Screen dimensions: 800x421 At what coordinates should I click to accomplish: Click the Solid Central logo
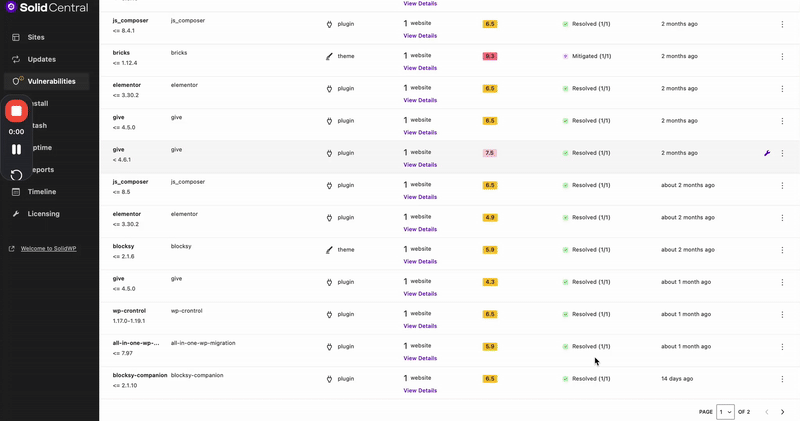(48, 8)
